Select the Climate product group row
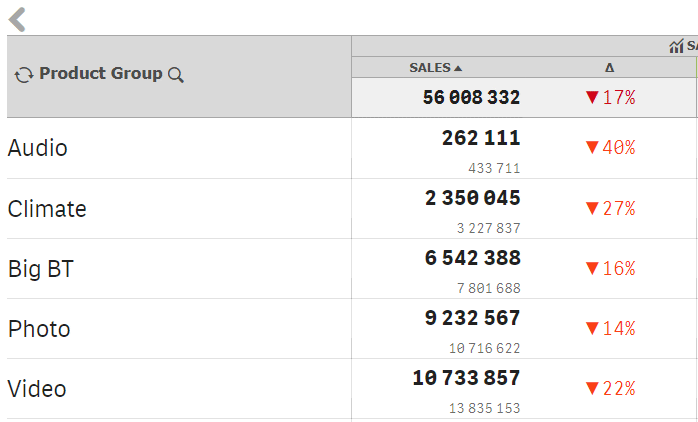This screenshot has width=698, height=422. pyautogui.click(x=47, y=209)
